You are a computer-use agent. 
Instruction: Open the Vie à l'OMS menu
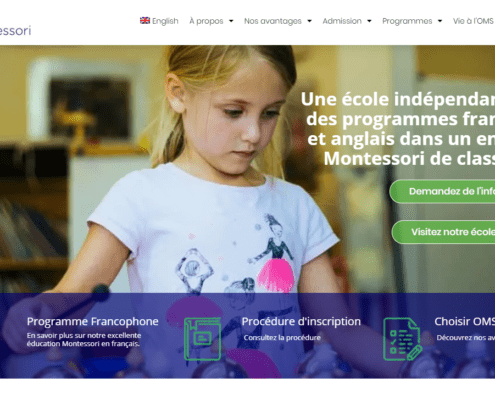click(473, 21)
